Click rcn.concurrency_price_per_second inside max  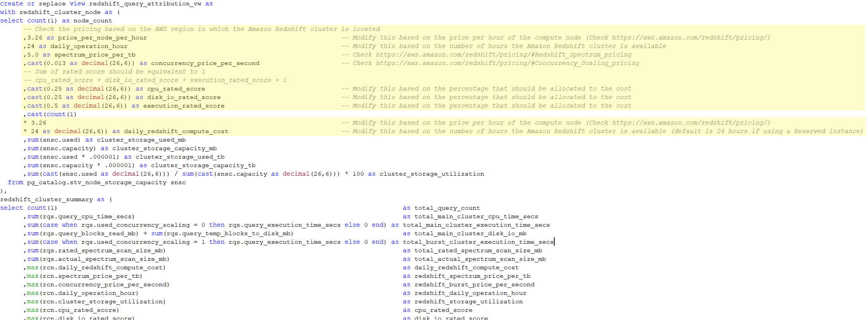click(105, 284)
